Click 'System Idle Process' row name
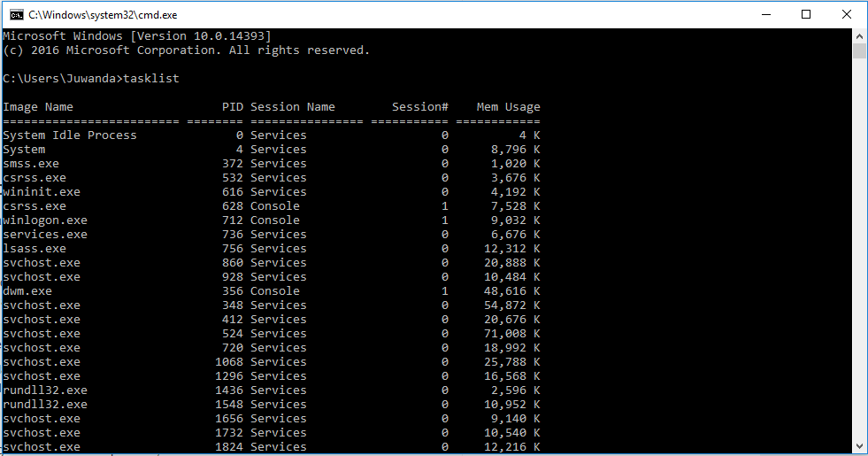Image resolution: width=868 pixels, height=456 pixels. coord(69,135)
